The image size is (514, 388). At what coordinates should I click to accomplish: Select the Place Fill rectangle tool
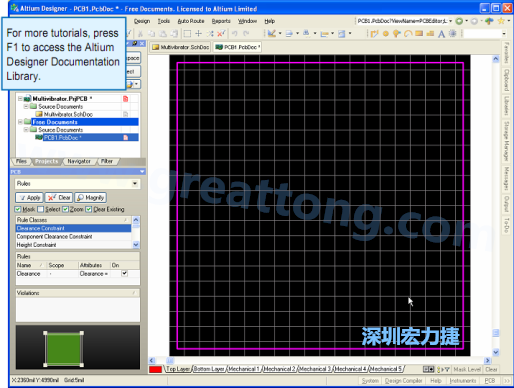click(419, 33)
